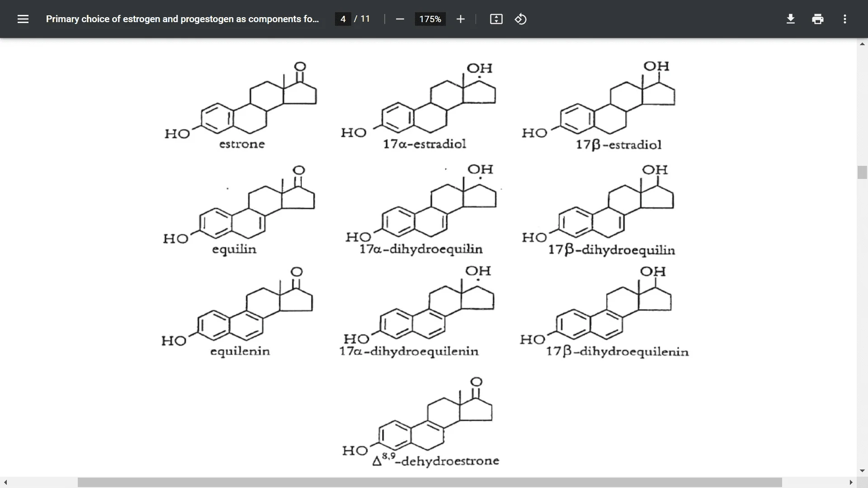The image size is (868, 488).
Task: Click the Δ8,9-dehydroestrone structure diagram
Action: pyautogui.click(x=417, y=416)
